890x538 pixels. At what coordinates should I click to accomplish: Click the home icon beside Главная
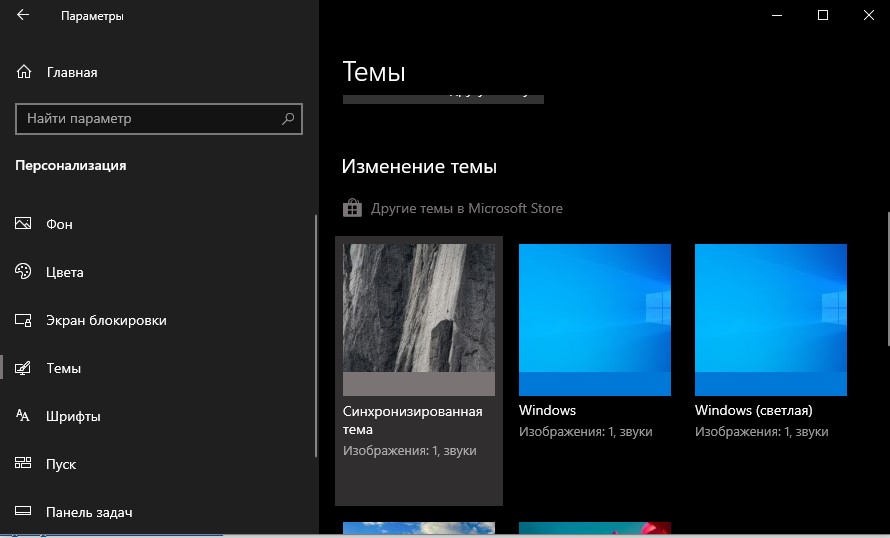pos(24,72)
